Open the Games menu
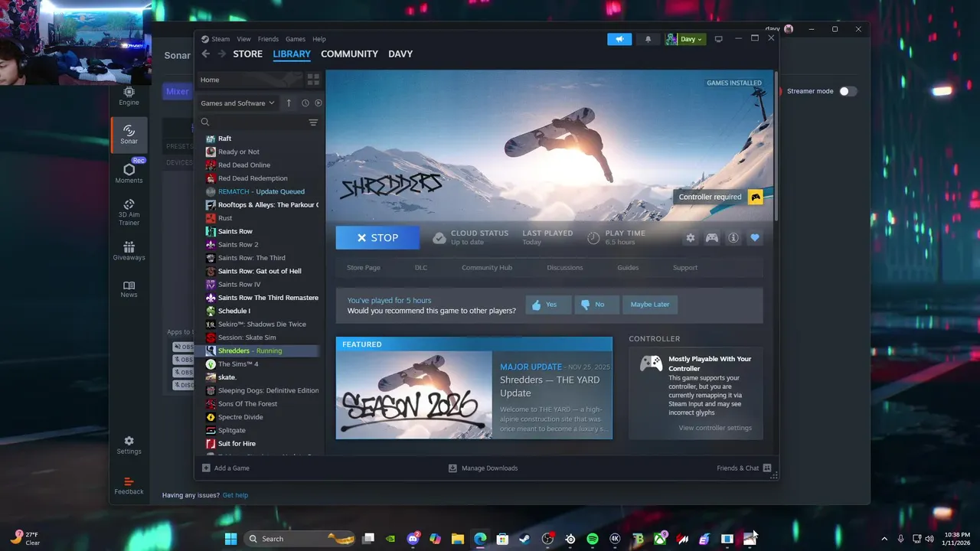 [296, 39]
